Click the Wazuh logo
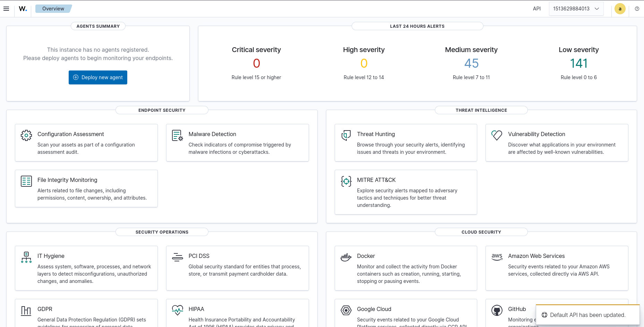The image size is (644, 327). tap(23, 9)
